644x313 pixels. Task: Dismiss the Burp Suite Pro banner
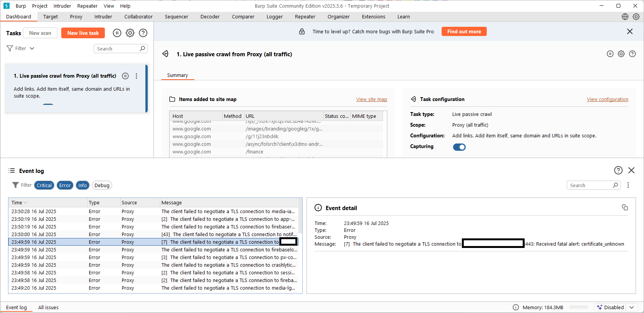(x=630, y=31)
